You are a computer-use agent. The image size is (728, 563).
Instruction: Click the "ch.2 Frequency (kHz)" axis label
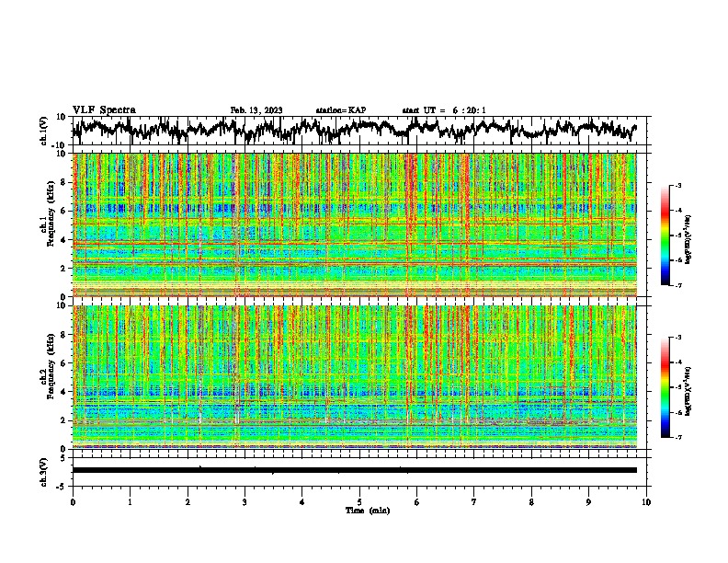tap(47, 366)
